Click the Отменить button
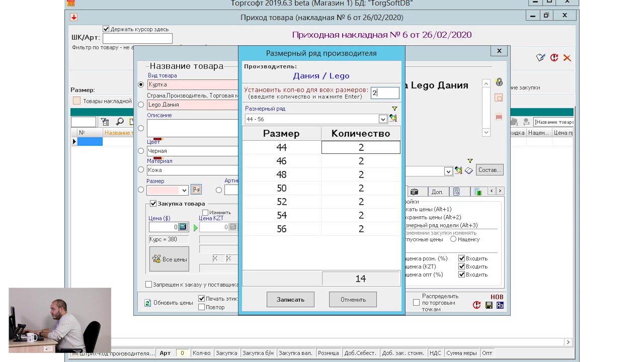Image resolution: width=644 pixels, height=362 pixels. (x=353, y=300)
